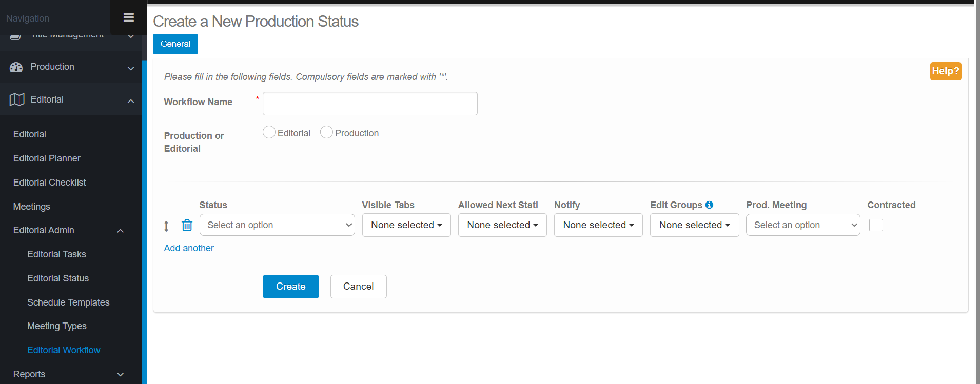Viewport: 980px width, 384px height.
Task: Open the orange Help button
Action: click(945, 71)
